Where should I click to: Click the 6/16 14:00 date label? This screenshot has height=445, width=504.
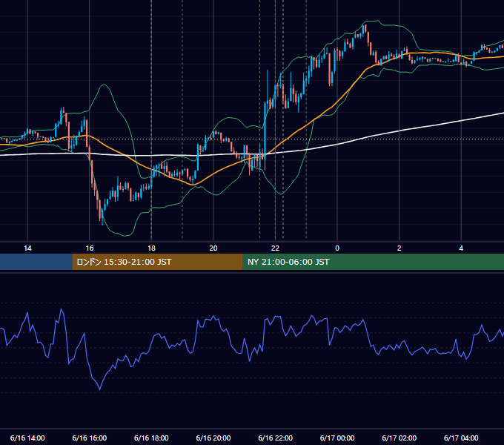point(27,438)
